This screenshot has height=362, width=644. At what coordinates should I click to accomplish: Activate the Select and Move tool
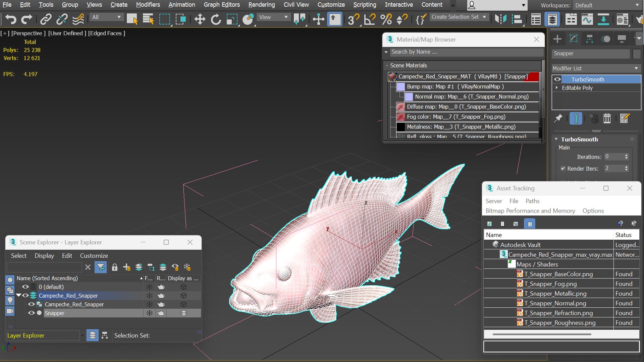pos(200,19)
